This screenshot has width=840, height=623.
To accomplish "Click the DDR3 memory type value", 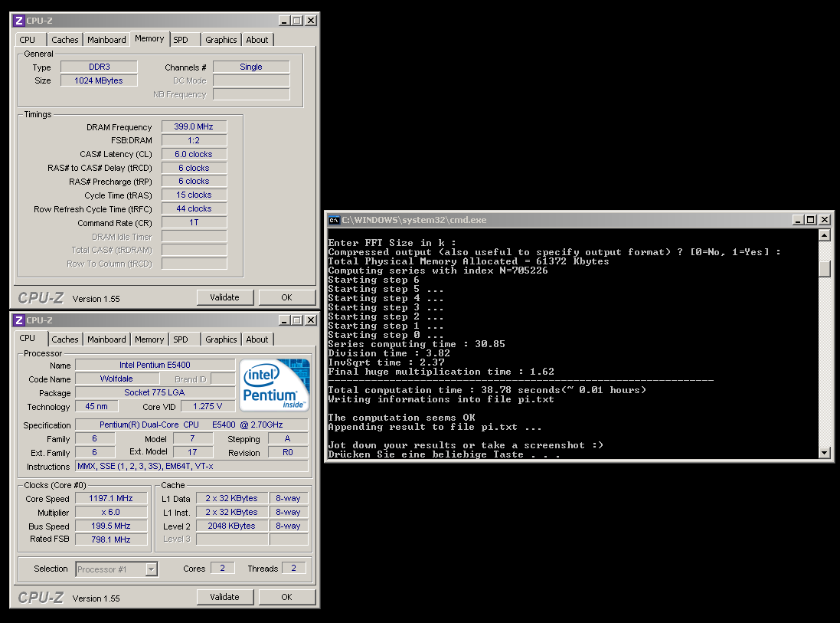I will tap(99, 67).
